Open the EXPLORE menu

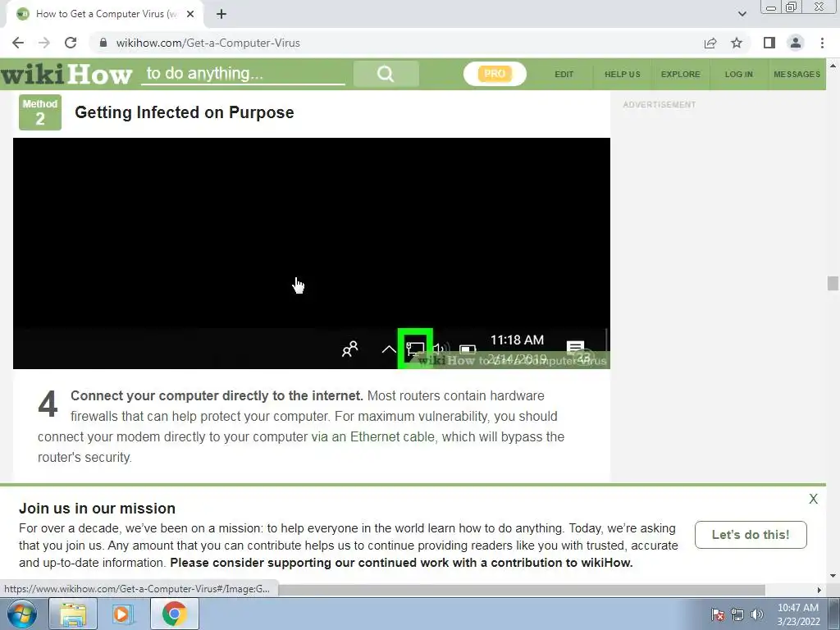click(680, 74)
